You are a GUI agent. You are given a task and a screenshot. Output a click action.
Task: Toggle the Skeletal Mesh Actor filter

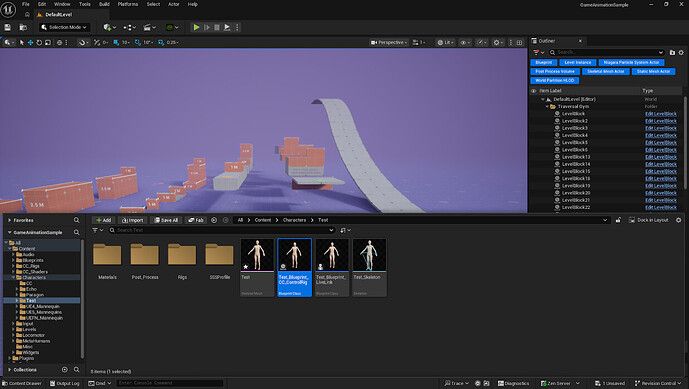pos(606,71)
